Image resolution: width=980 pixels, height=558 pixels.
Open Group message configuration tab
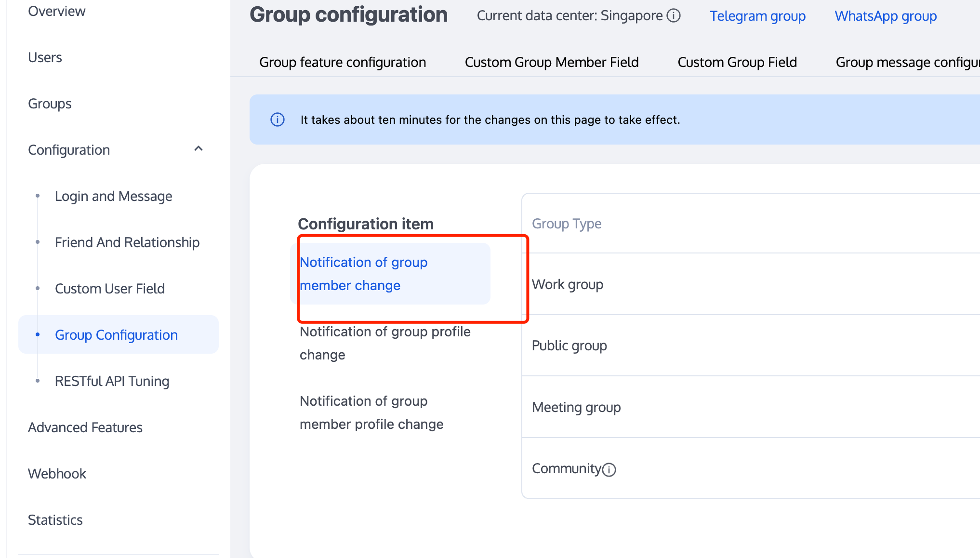click(907, 62)
